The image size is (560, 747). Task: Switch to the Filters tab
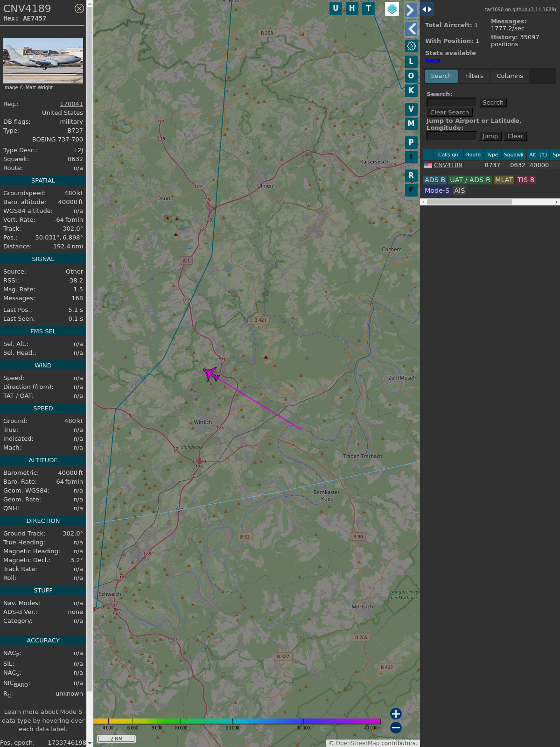474,76
